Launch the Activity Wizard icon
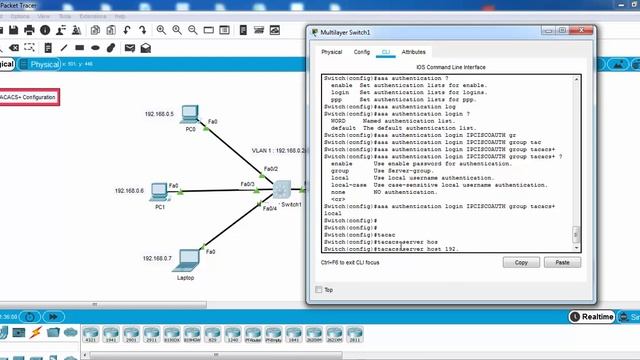Image resolution: width=640 pixels, height=360 pixels. tap(61, 30)
